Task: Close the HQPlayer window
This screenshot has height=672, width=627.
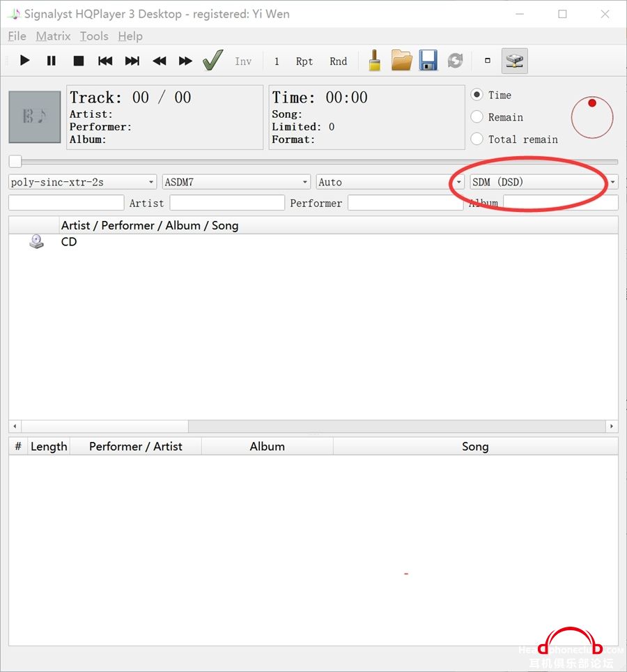Action: point(605,14)
